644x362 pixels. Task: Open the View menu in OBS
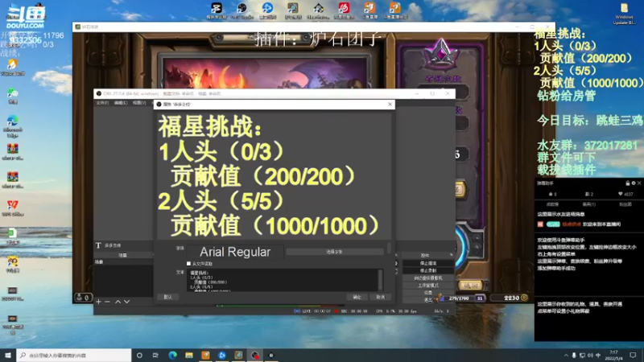139,103
